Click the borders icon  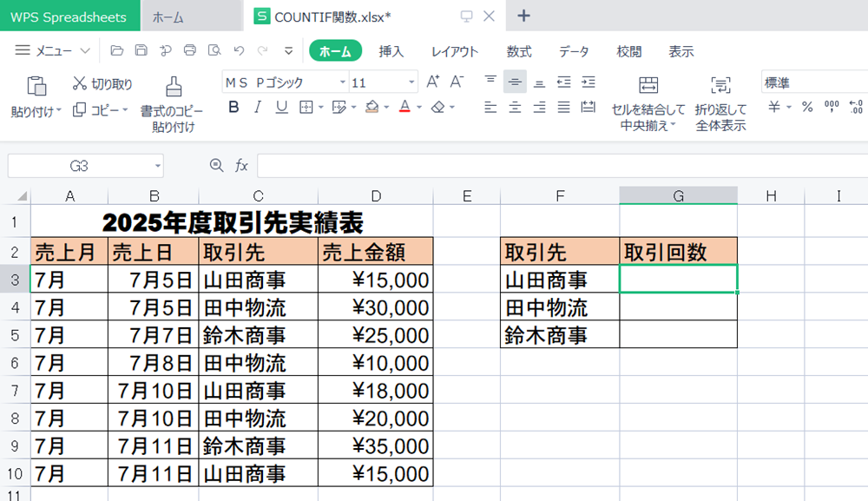tap(306, 107)
